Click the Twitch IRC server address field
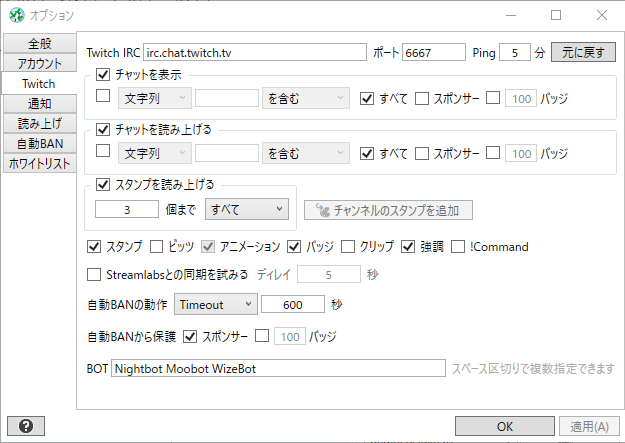Screen dimensions: 625x443 point(255,52)
